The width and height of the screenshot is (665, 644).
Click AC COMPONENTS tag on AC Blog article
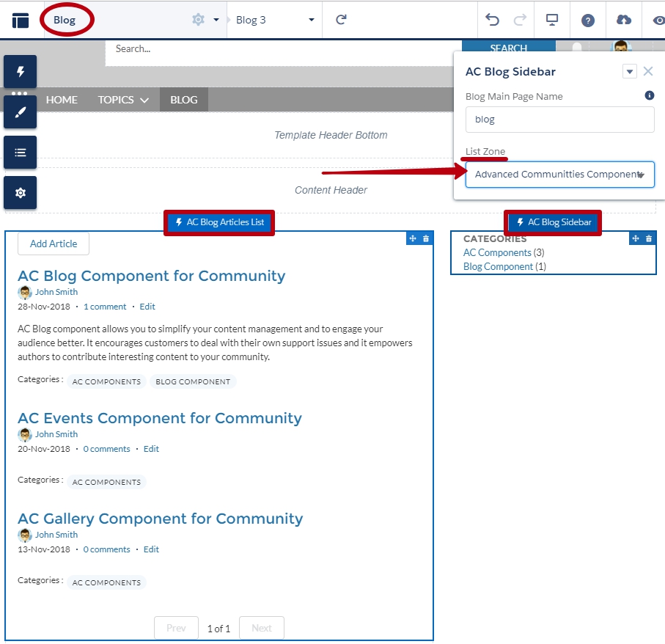106,381
